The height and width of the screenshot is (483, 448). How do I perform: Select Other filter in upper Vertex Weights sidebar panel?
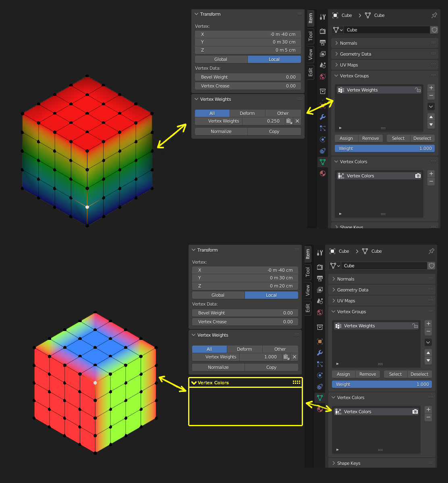point(283,113)
